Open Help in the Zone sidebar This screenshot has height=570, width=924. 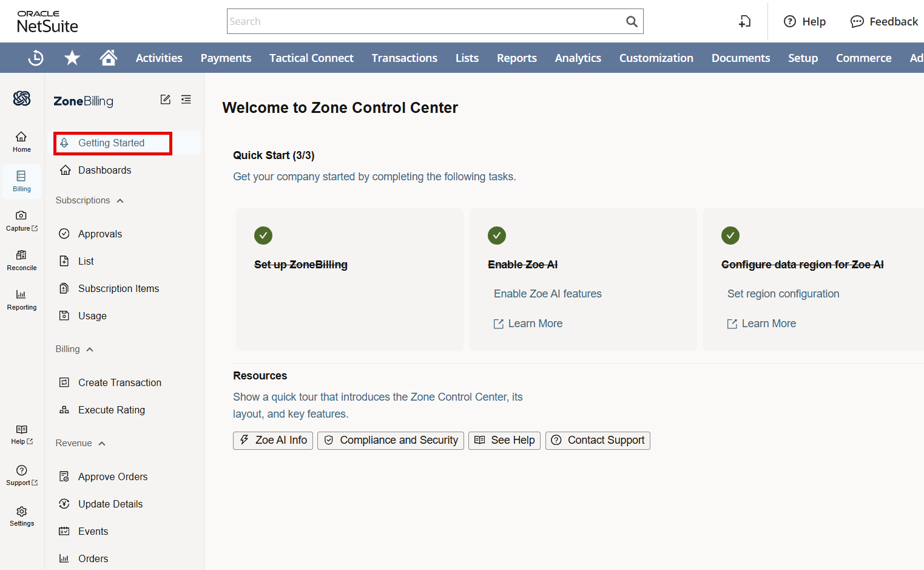(22, 435)
